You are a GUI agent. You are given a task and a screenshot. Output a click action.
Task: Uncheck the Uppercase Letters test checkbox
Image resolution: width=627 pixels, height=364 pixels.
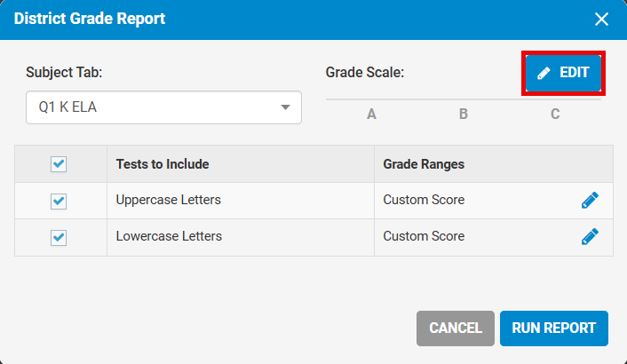point(59,201)
